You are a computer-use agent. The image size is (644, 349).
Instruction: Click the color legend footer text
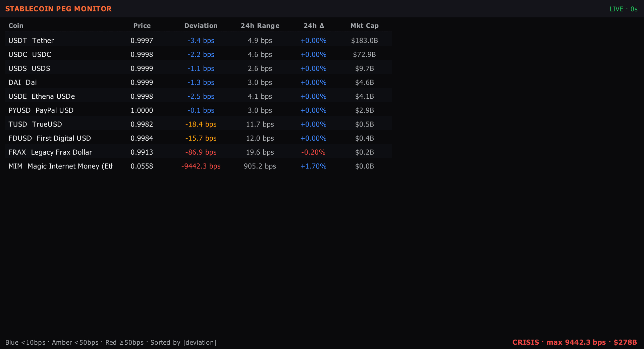click(111, 343)
